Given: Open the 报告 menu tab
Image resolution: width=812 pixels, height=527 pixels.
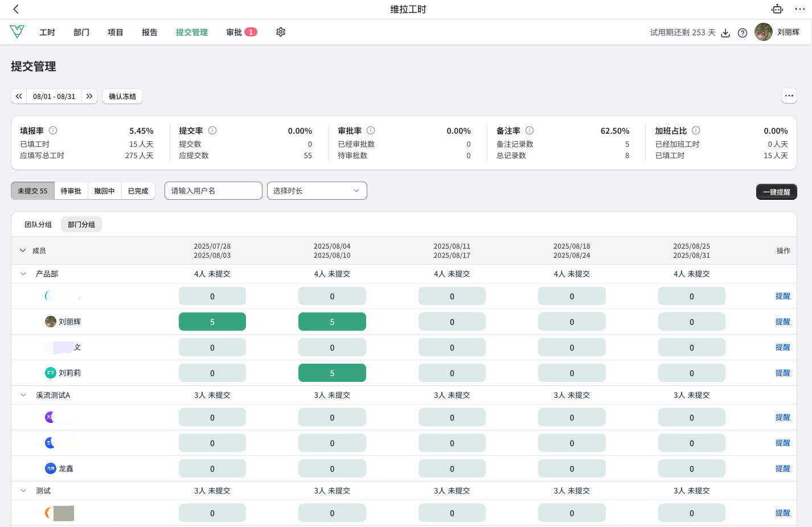Looking at the screenshot, I should (150, 32).
